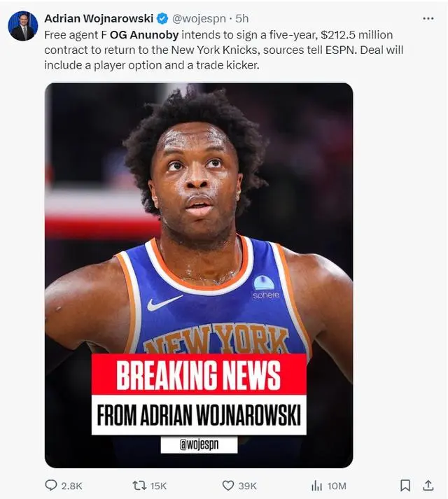This screenshot has width=448, height=499.
Task: Click the reply speech bubble icon
Action: 51,485
